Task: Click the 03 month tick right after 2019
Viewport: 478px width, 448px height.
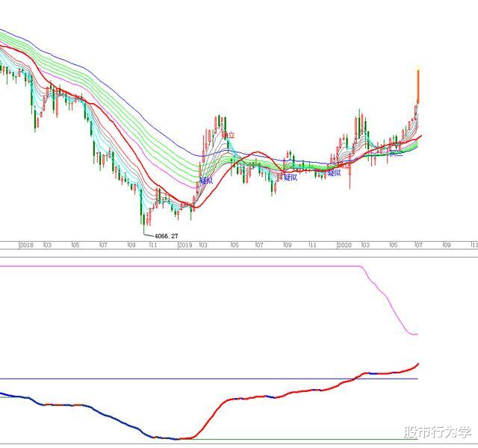Action: pos(203,245)
